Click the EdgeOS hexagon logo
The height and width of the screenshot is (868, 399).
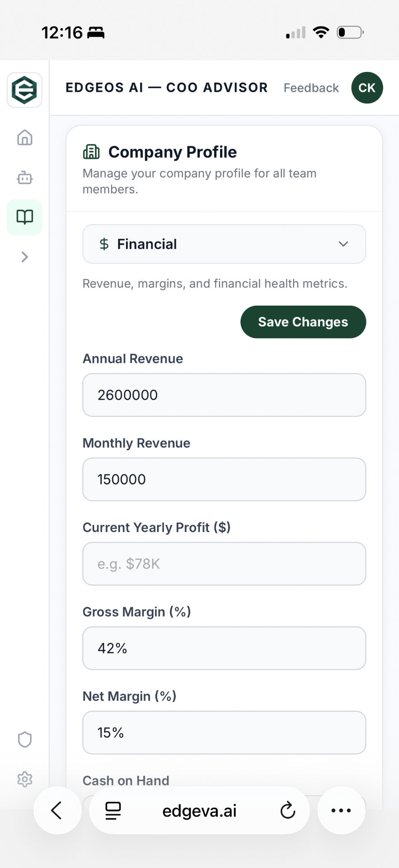point(24,90)
